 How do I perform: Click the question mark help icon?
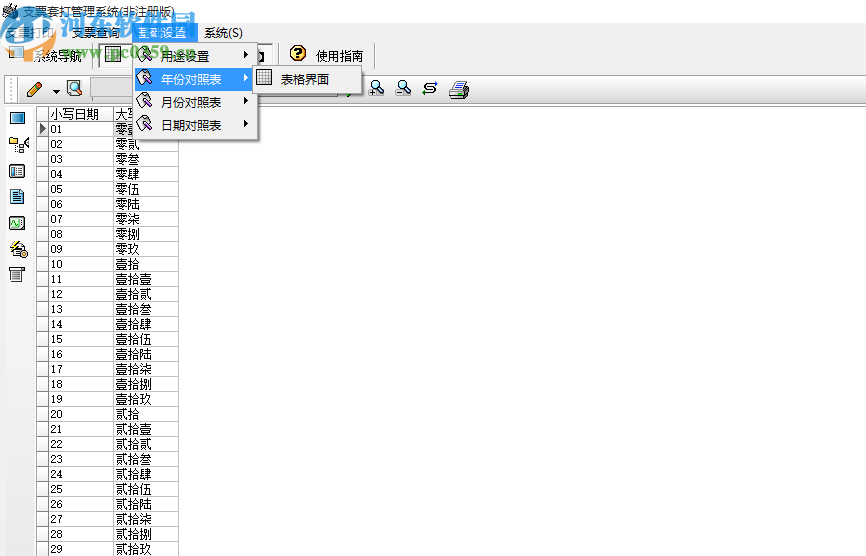click(298, 54)
